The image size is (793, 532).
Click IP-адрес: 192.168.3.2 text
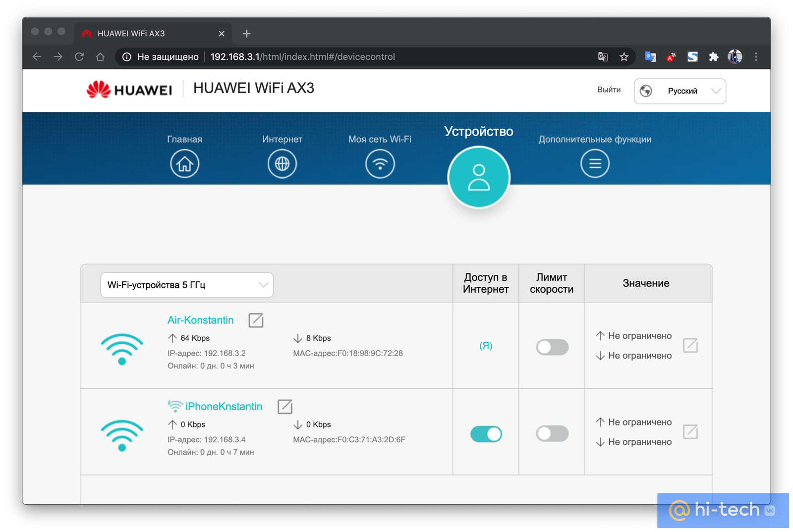click(206, 353)
